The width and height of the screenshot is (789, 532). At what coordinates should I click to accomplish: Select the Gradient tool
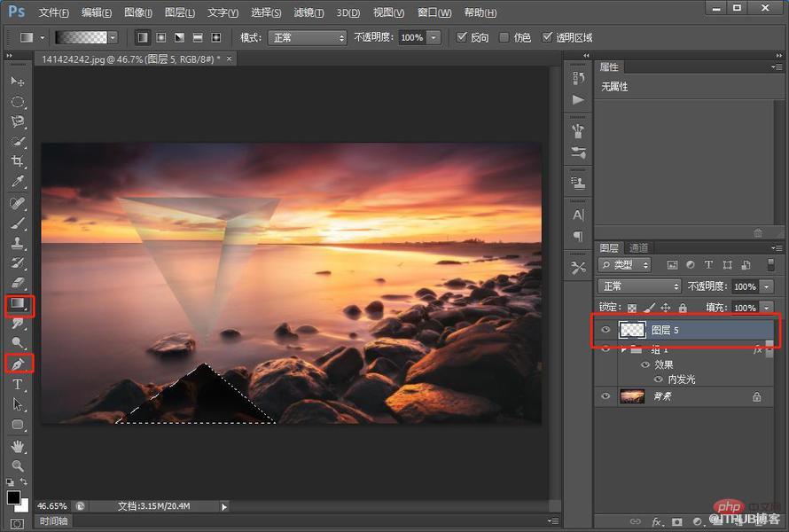[18, 304]
